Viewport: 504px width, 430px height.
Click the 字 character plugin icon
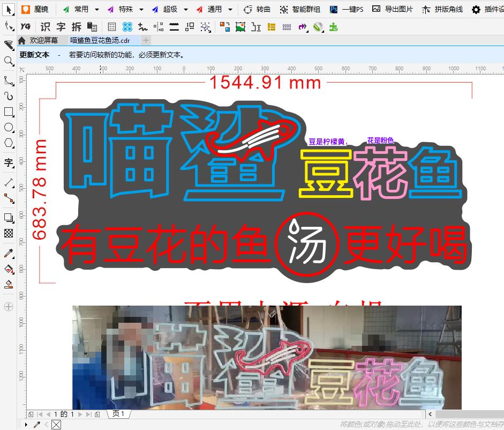61,27
